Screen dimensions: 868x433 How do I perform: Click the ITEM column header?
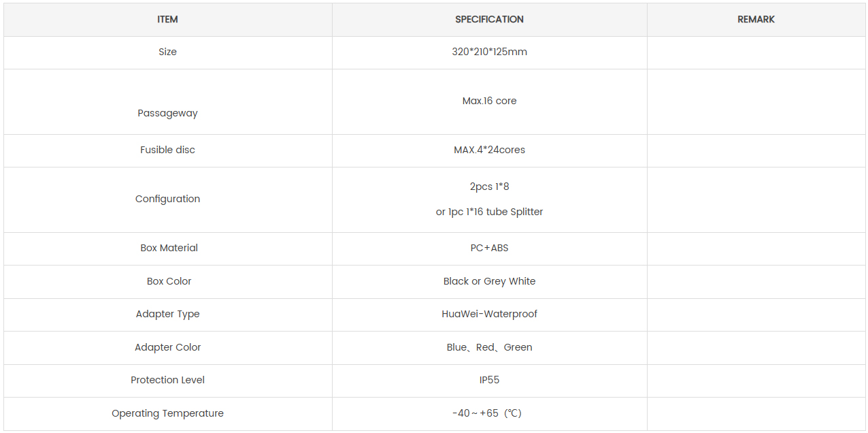pyautogui.click(x=167, y=19)
